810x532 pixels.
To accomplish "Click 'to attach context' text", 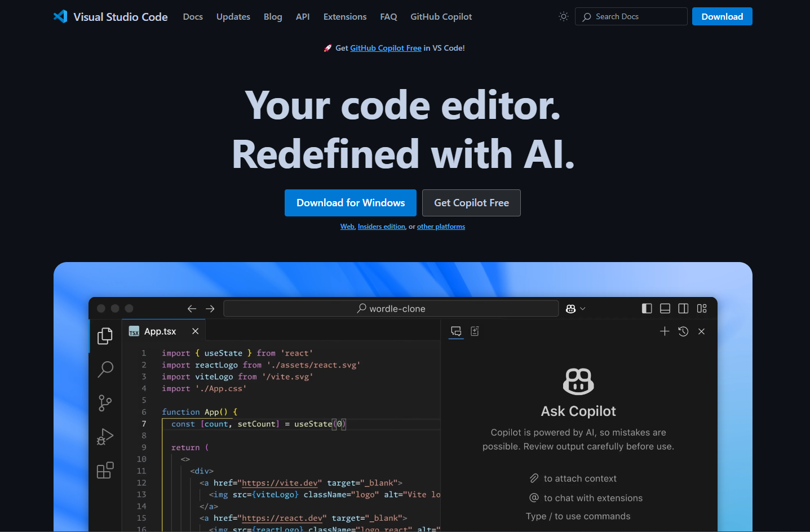I will point(580,478).
